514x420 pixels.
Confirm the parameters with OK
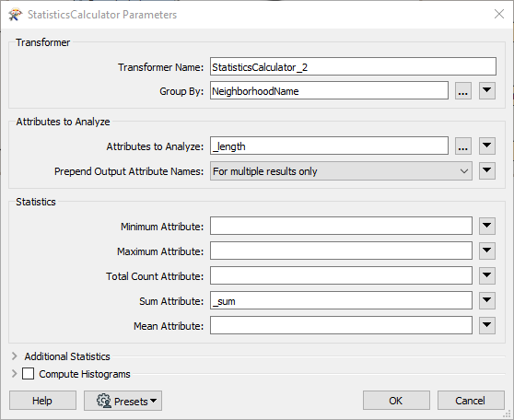pos(396,401)
